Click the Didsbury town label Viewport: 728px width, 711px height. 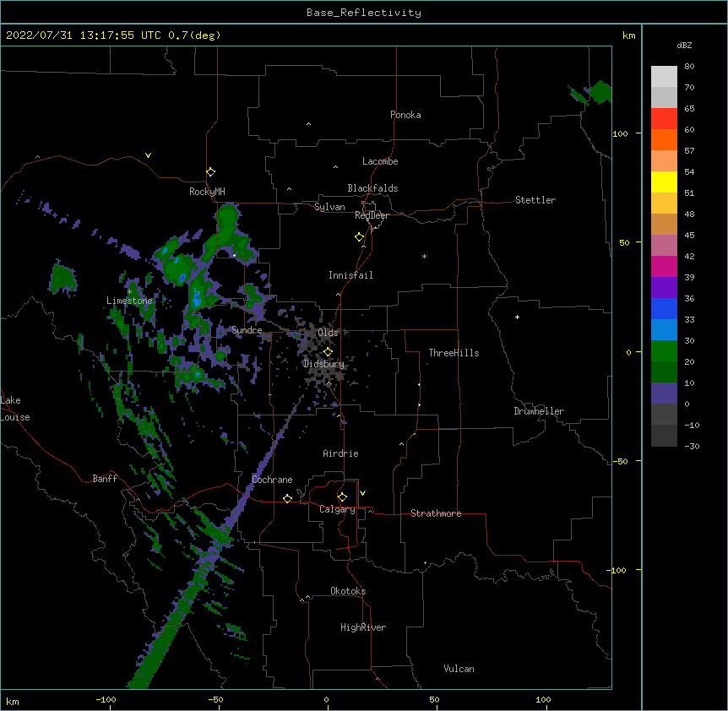tap(323, 364)
